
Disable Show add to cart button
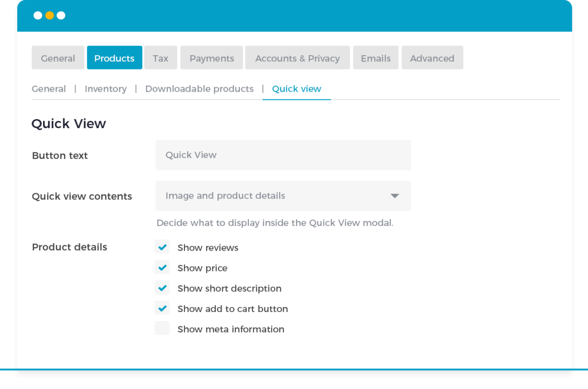click(x=162, y=308)
